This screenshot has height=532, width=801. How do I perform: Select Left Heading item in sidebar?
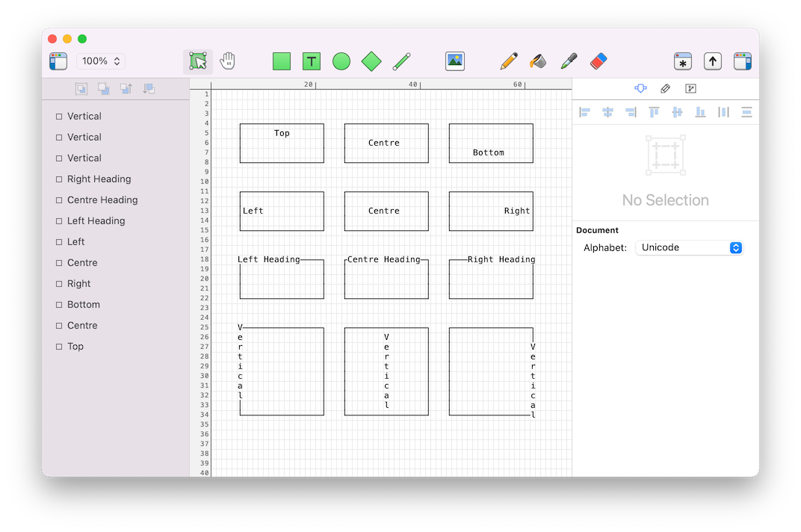(x=96, y=221)
